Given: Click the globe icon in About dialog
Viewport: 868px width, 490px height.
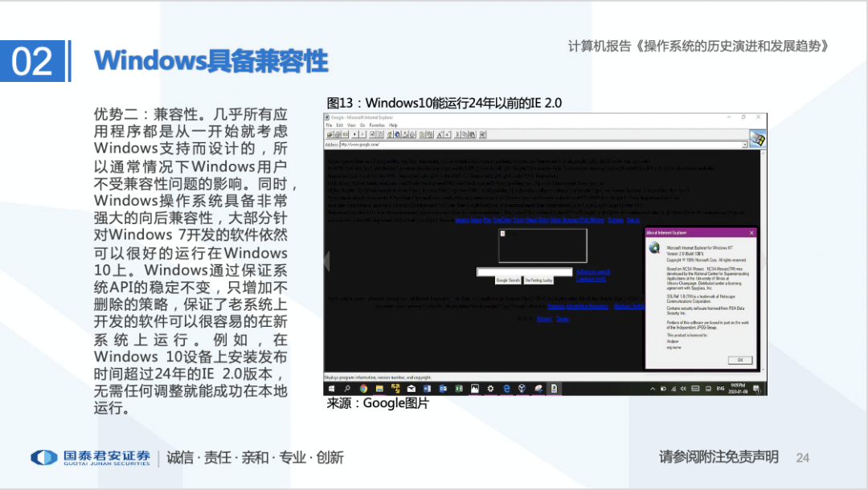Looking at the screenshot, I should (654, 247).
